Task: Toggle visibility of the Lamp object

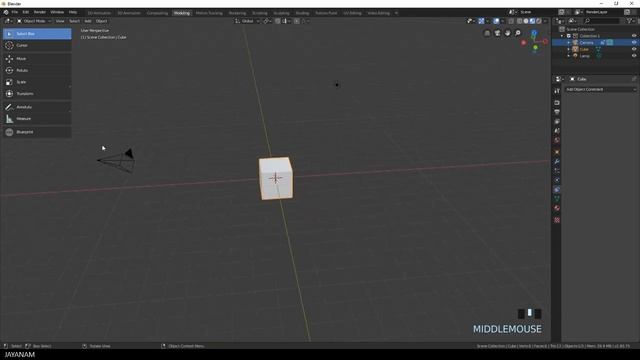Action: (x=634, y=56)
